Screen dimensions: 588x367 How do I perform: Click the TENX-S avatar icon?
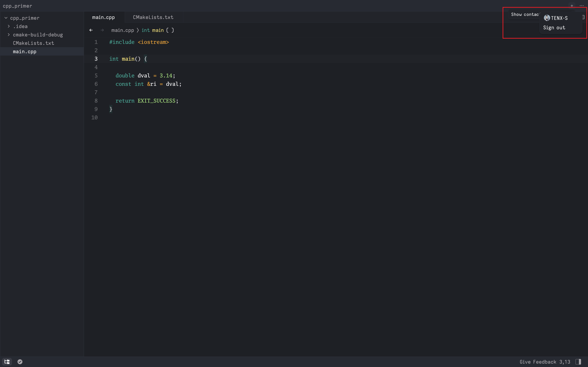pos(547,18)
